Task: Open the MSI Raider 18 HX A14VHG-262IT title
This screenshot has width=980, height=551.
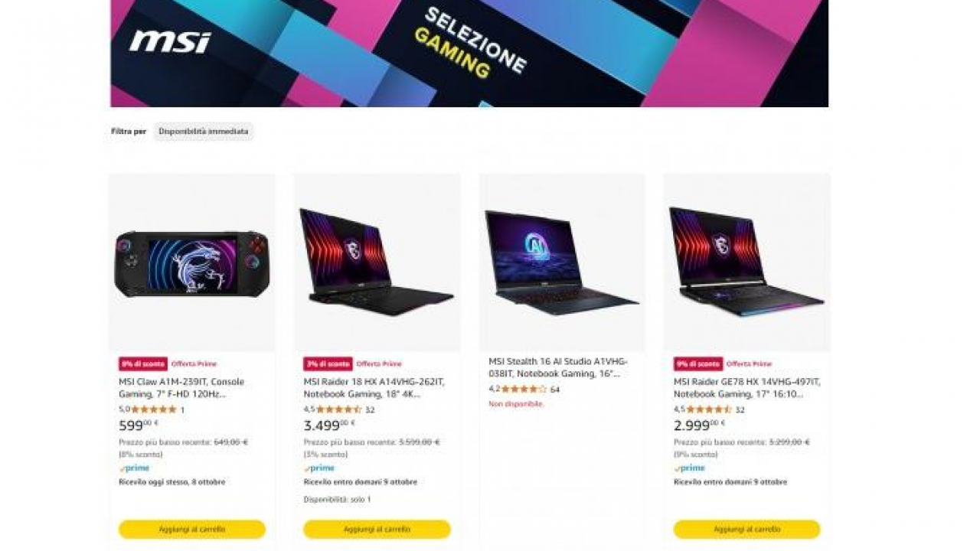Action: (x=374, y=388)
